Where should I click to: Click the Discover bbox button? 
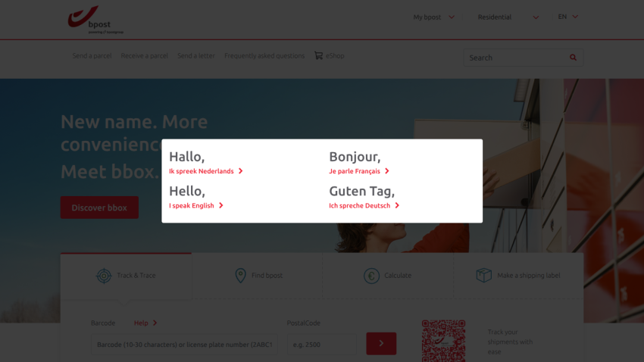click(99, 208)
